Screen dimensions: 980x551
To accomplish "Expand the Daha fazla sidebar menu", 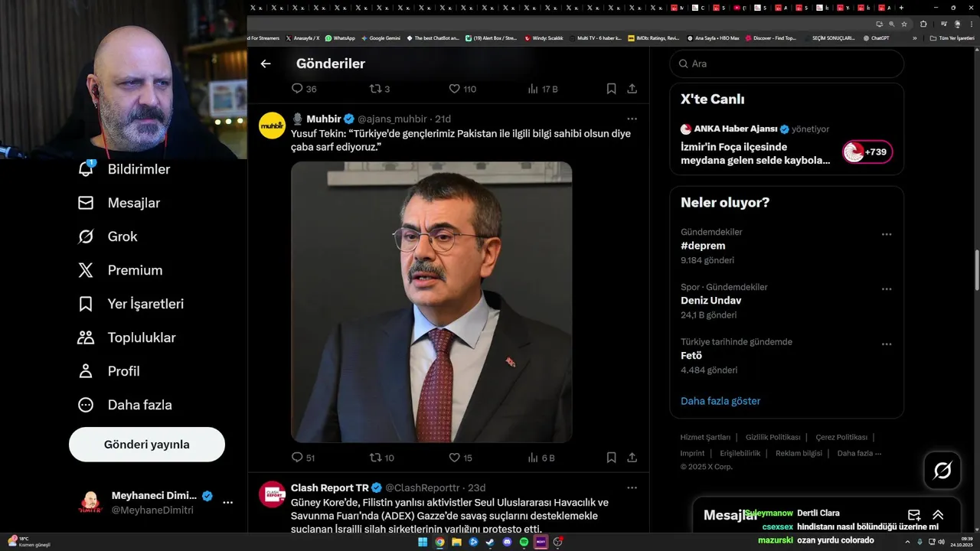I will click(x=125, y=405).
